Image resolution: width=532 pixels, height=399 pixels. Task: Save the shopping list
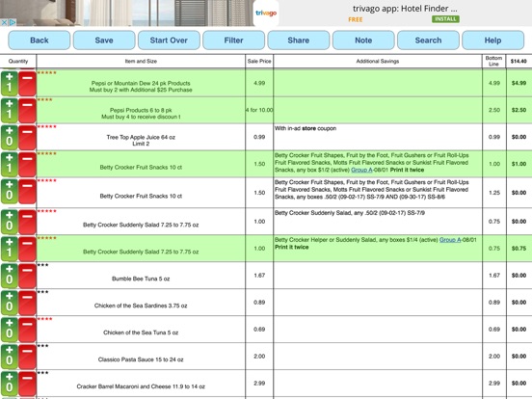(104, 40)
